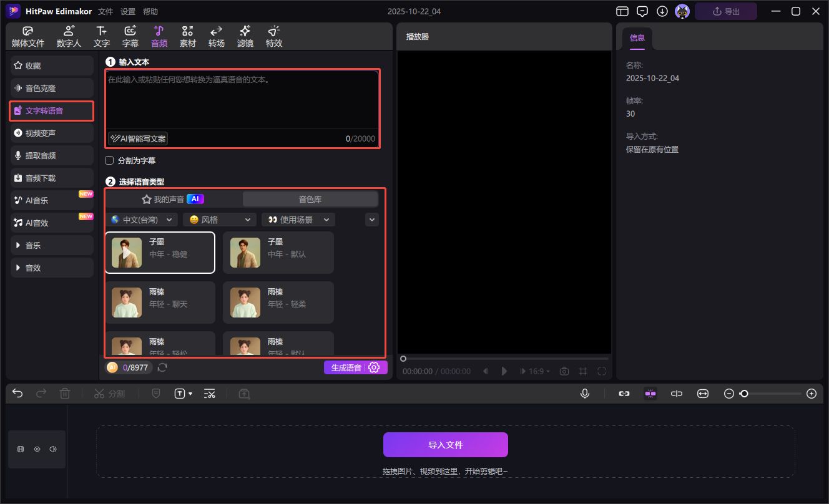
Task: Mute the track with speaker icon
Action: point(53,449)
